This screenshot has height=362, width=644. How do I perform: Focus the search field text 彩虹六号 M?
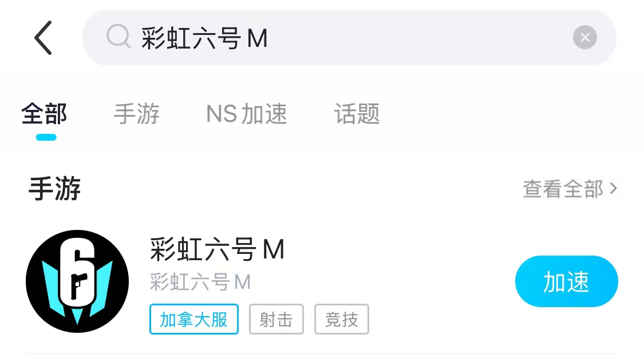[204, 38]
